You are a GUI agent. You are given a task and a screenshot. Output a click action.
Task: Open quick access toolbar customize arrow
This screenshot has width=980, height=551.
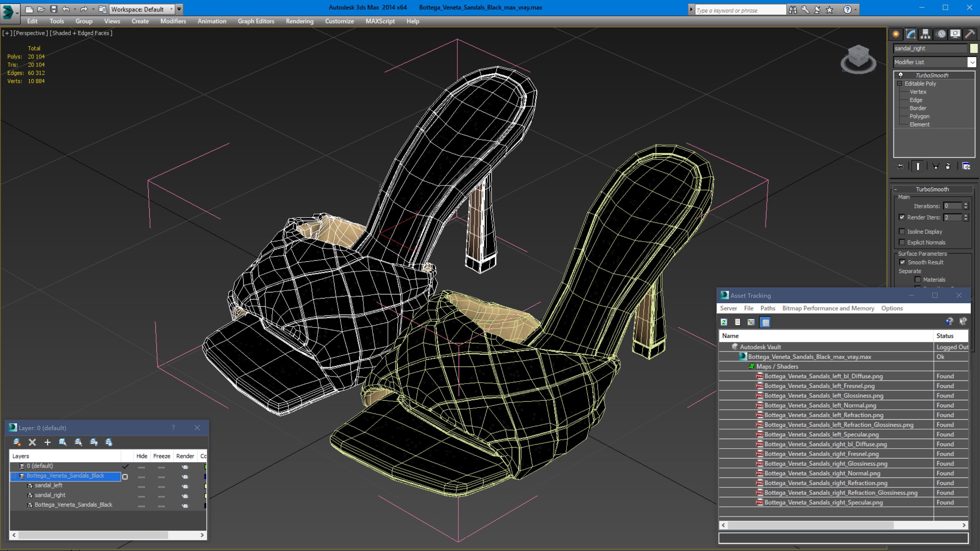click(179, 9)
